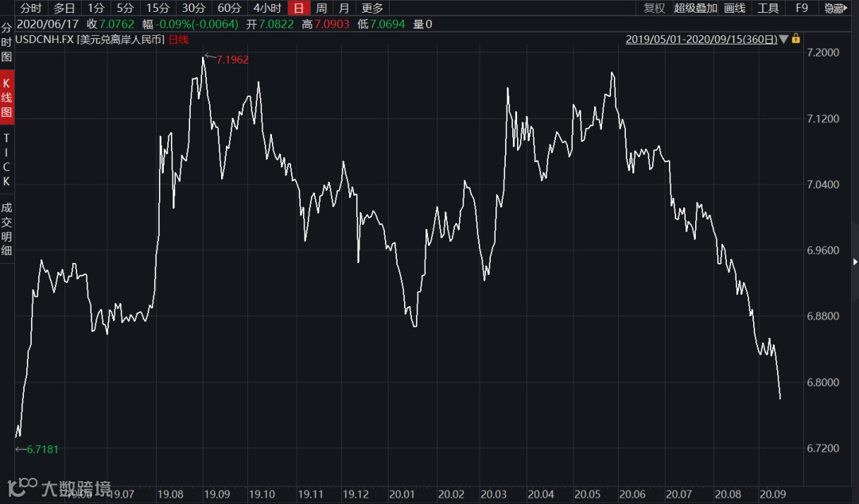Click the 20.02 date axis label
The width and height of the screenshot is (859, 504).
[452, 494]
